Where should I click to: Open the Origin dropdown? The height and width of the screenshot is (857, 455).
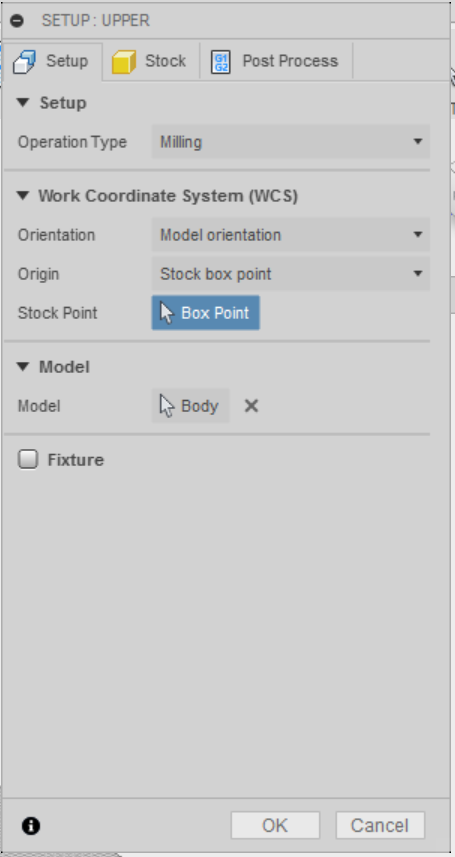click(290, 274)
